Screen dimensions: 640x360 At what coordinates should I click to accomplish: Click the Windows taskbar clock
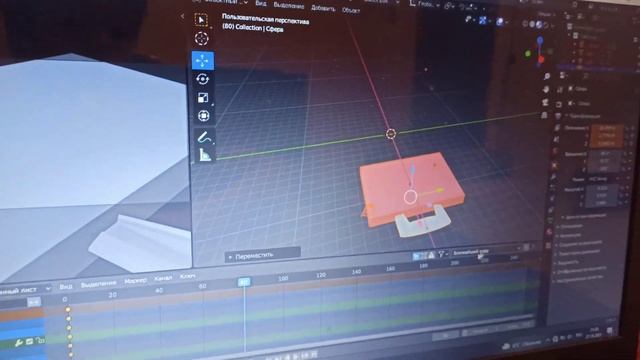(x=595, y=332)
